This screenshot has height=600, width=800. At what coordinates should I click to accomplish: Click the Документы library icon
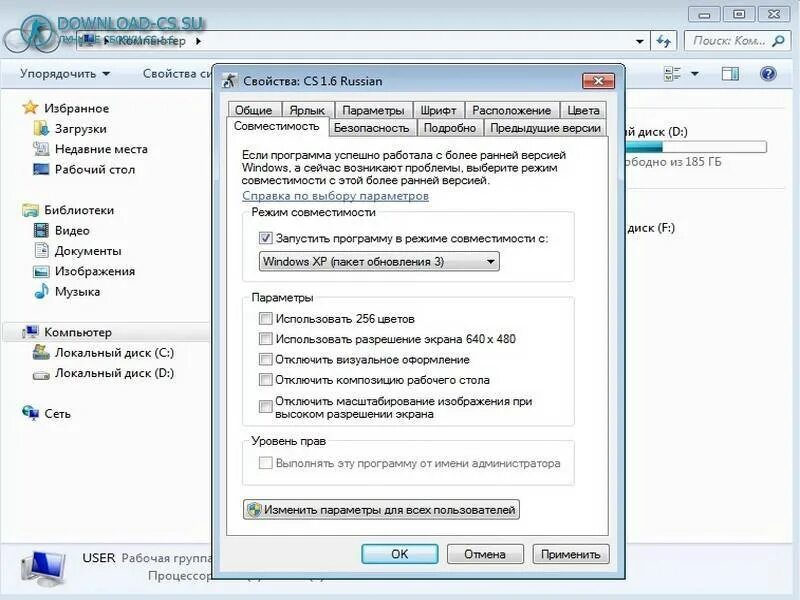click(x=41, y=250)
